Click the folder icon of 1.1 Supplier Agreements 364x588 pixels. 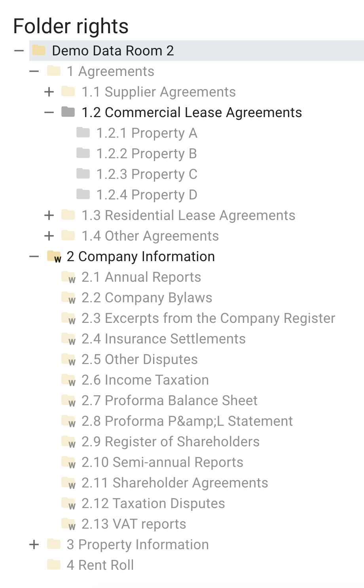tap(68, 91)
